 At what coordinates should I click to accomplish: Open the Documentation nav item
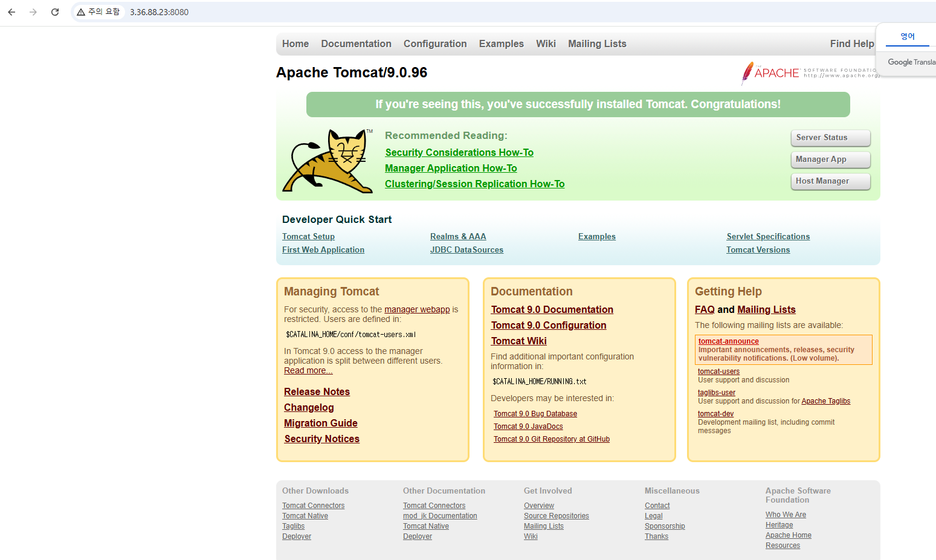pyautogui.click(x=356, y=43)
